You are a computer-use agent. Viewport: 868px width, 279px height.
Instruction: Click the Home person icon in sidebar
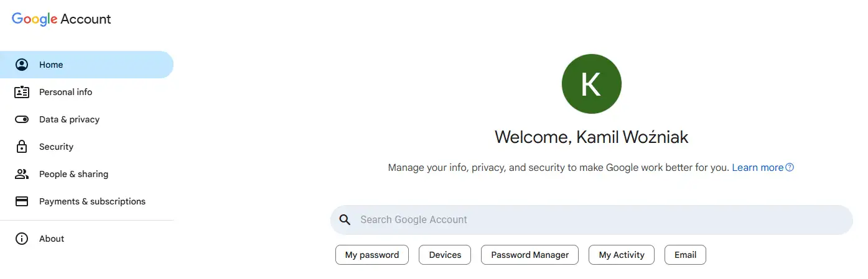pyautogui.click(x=22, y=65)
